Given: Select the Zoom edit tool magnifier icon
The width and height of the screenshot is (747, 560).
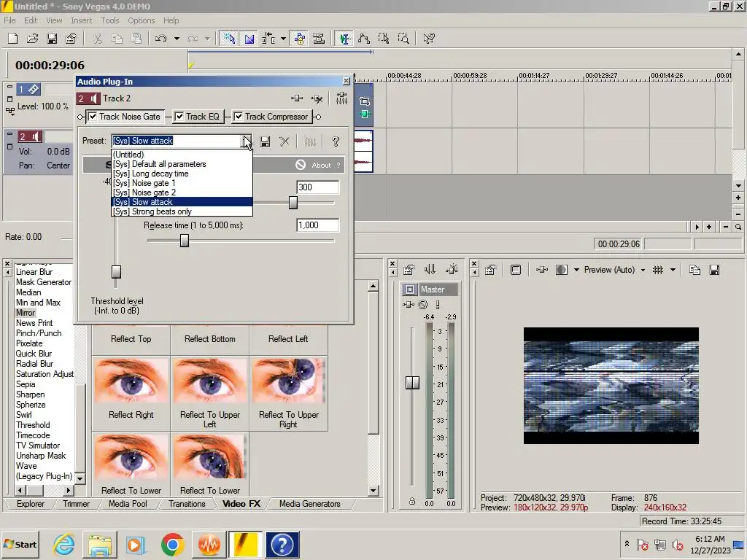Looking at the screenshot, I should (x=403, y=39).
